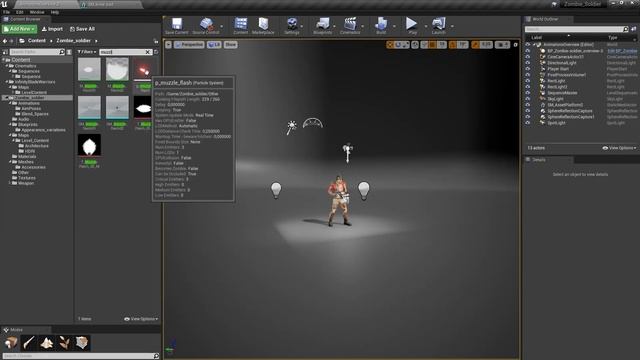
Task: Select the Geometry Editing mode icon
Action: (x=82, y=342)
